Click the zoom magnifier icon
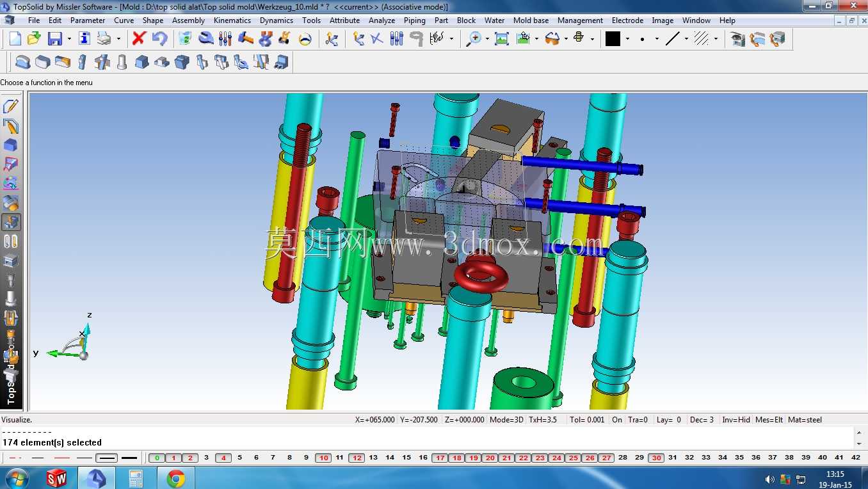Viewport: 868px width, 489px height. (x=474, y=38)
